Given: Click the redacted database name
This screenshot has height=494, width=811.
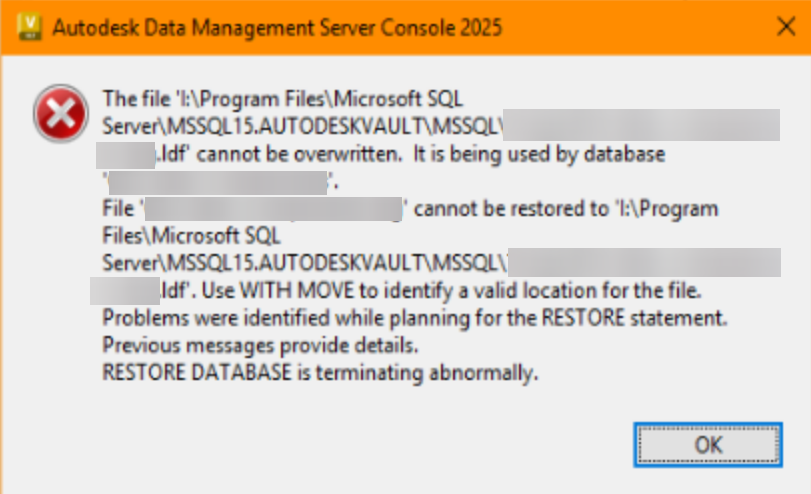Looking at the screenshot, I should 219,182.
